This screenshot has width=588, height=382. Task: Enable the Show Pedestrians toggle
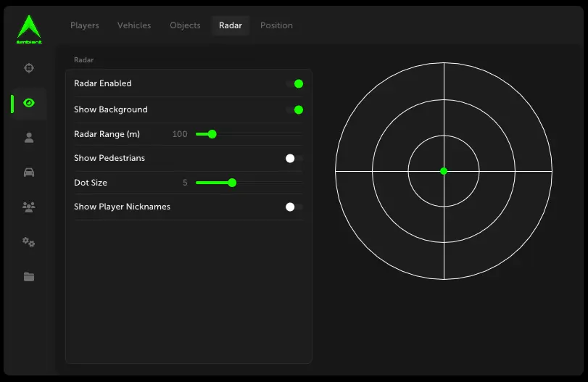click(294, 158)
